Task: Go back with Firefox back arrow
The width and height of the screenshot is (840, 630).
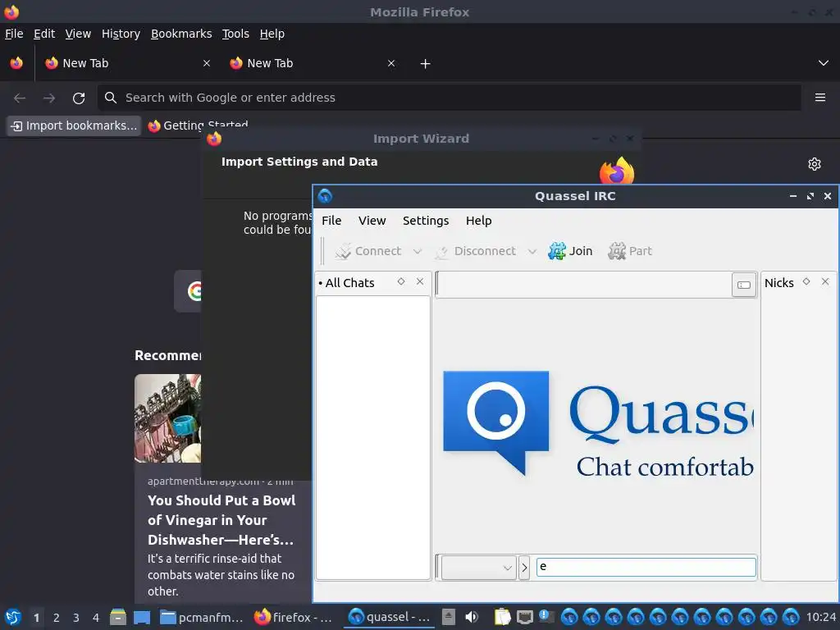Action: point(20,98)
